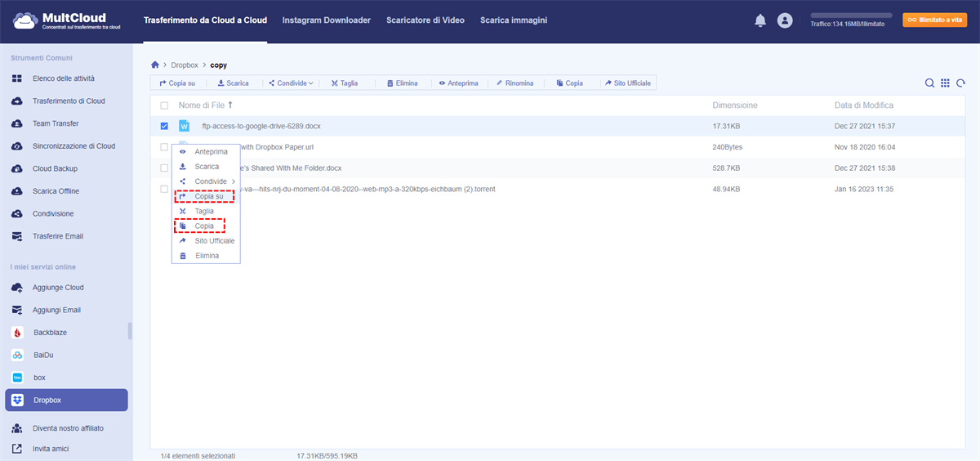Click the Word document icon of ftp-access file
Screen dimensions: 980x461
(185, 126)
